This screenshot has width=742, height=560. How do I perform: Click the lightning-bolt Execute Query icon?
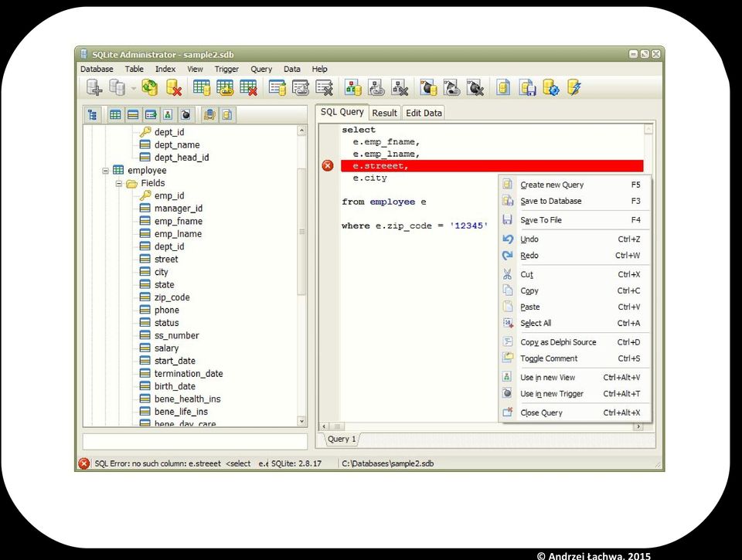[574, 87]
